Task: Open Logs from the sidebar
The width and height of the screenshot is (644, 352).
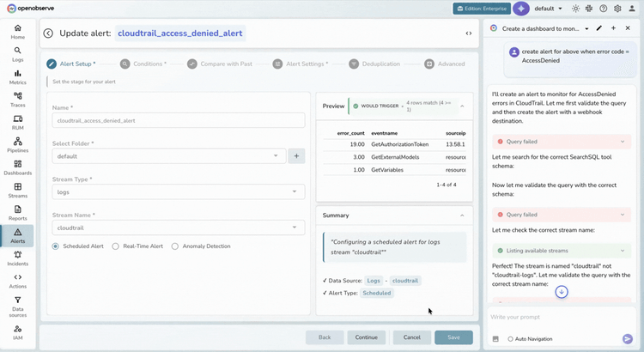Action: (x=18, y=54)
